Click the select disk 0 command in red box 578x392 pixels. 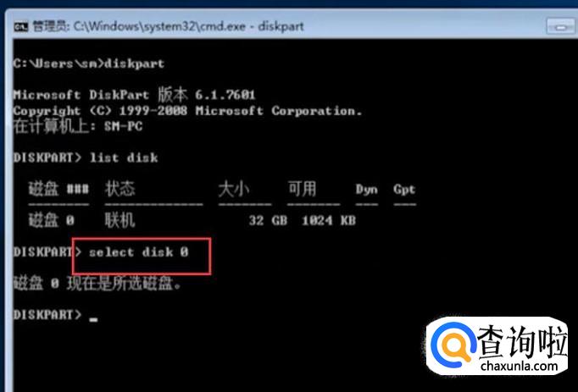point(139,252)
